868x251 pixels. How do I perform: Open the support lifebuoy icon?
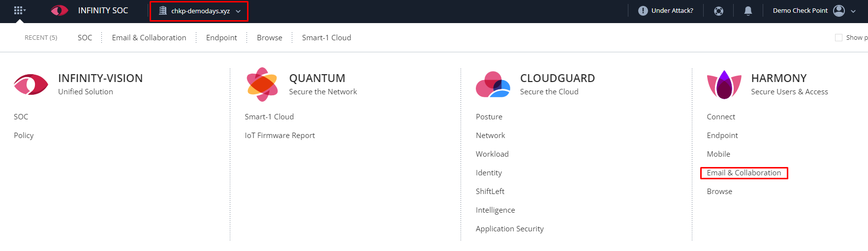point(718,11)
